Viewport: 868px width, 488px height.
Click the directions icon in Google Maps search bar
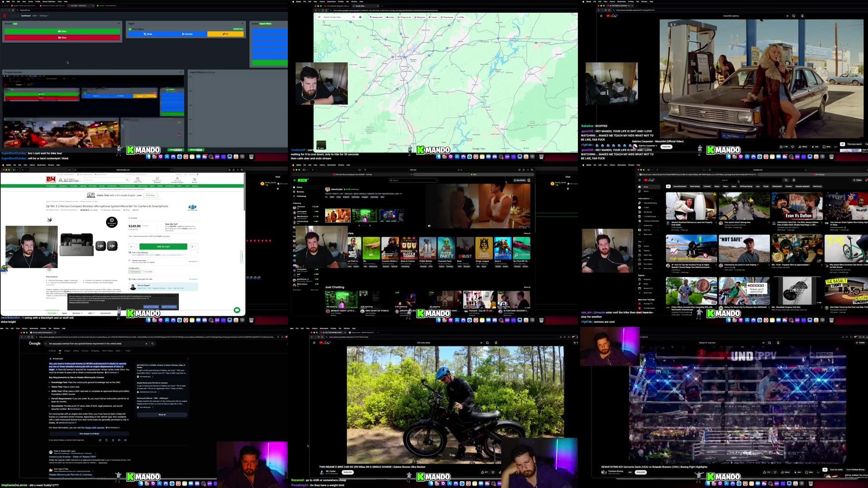[x=360, y=17]
